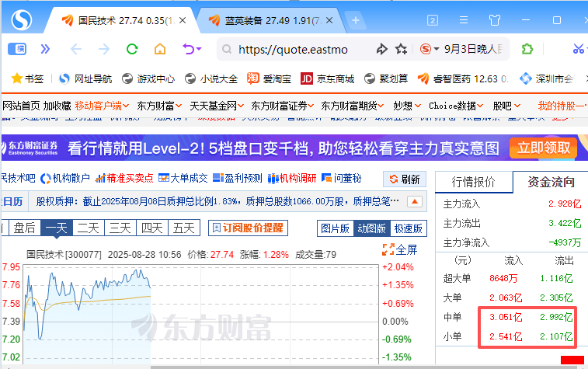Open 爱淘宝 bookmark
The image size is (588, 369).
click(x=269, y=78)
